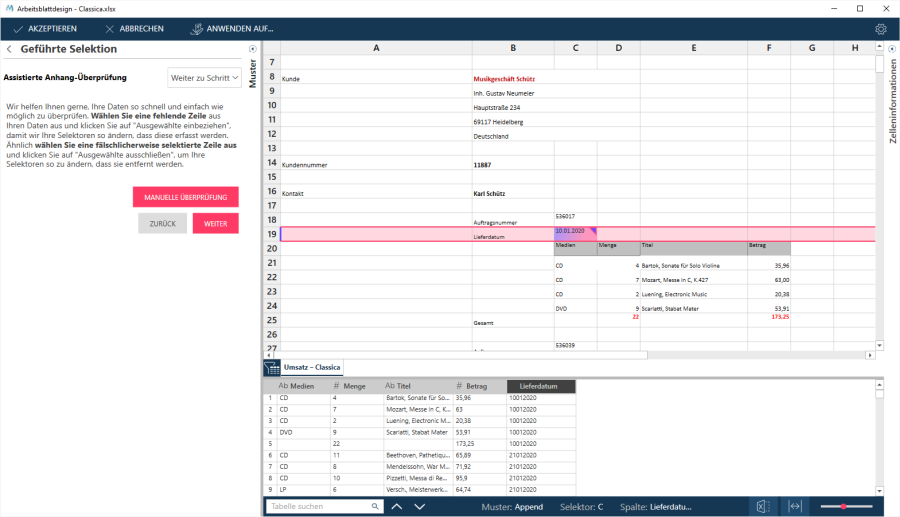Click the sheet's horizontal scrollbar right arrow

coord(870,356)
